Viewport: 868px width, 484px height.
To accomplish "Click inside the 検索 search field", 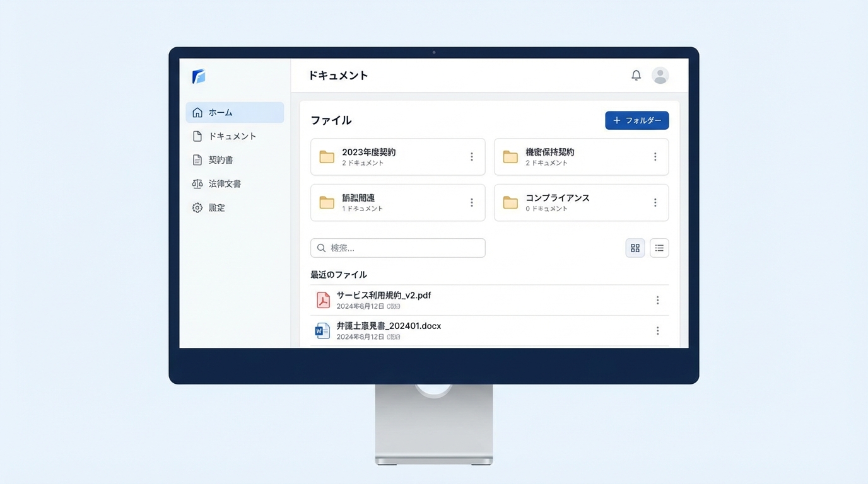I will pos(397,248).
